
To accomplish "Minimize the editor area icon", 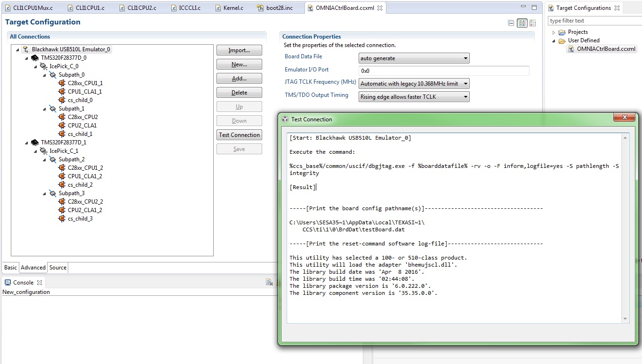I will (523, 8).
